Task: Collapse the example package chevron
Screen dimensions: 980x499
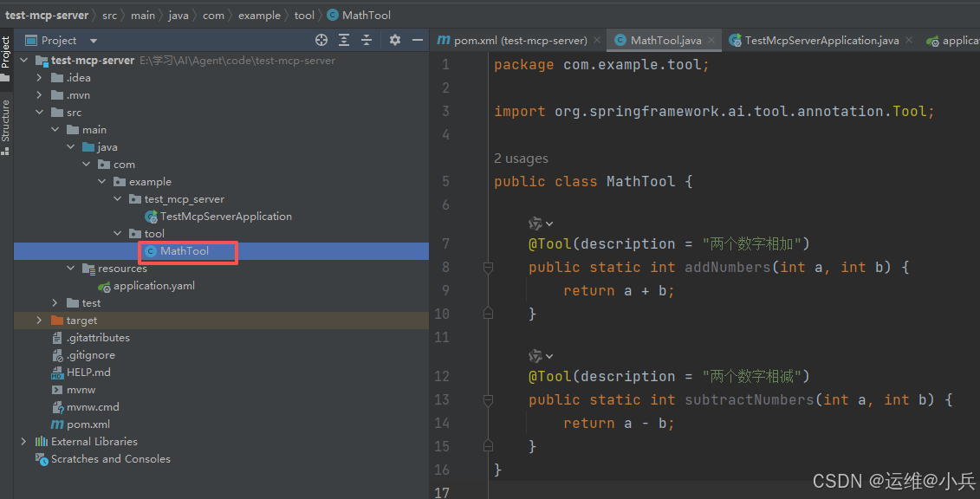Action: pos(102,182)
